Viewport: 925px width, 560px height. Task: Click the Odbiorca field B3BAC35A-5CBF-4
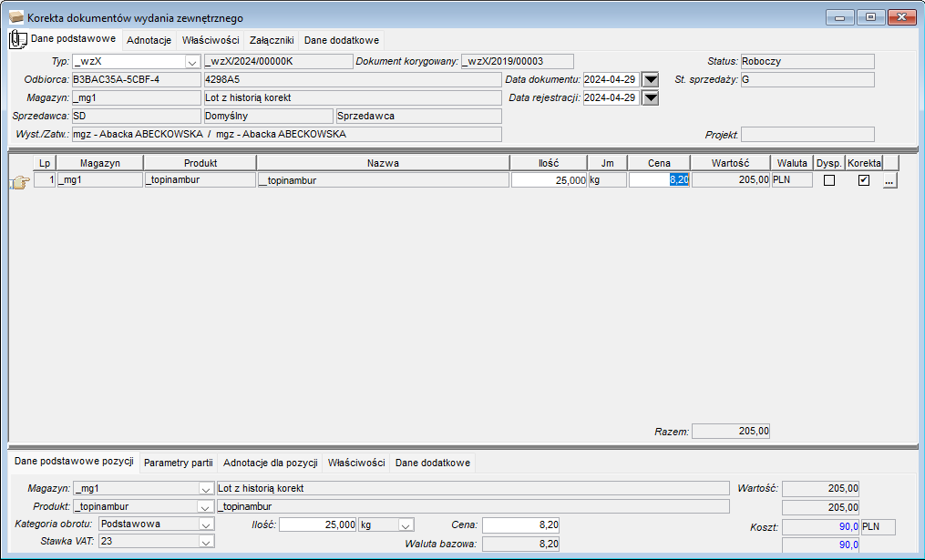[x=137, y=79]
